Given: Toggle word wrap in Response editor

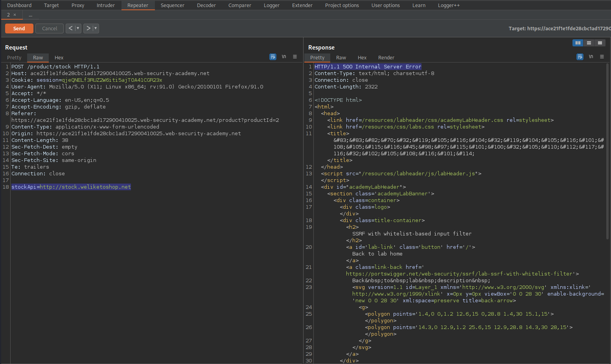Looking at the screenshot, I should [580, 57].
